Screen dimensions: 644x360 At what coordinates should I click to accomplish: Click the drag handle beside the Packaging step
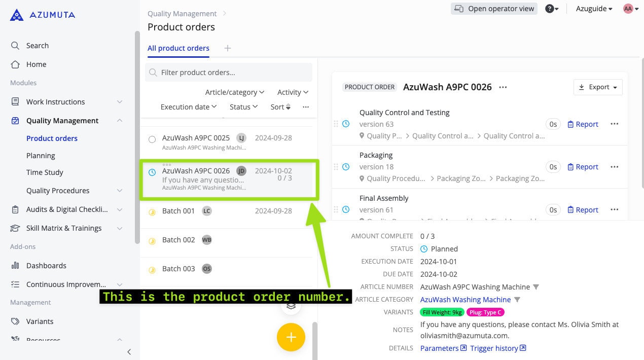coord(336,167)
